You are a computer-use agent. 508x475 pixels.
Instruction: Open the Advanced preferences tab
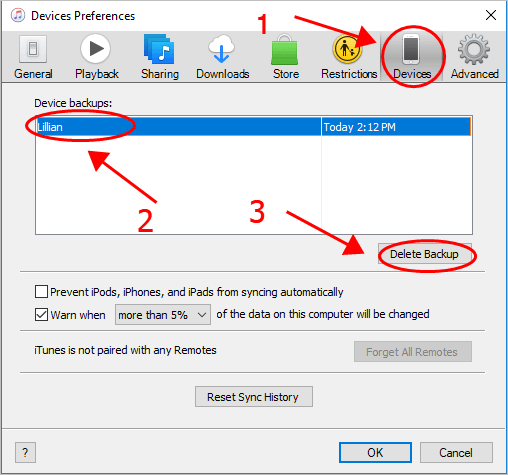coord(474,57)
